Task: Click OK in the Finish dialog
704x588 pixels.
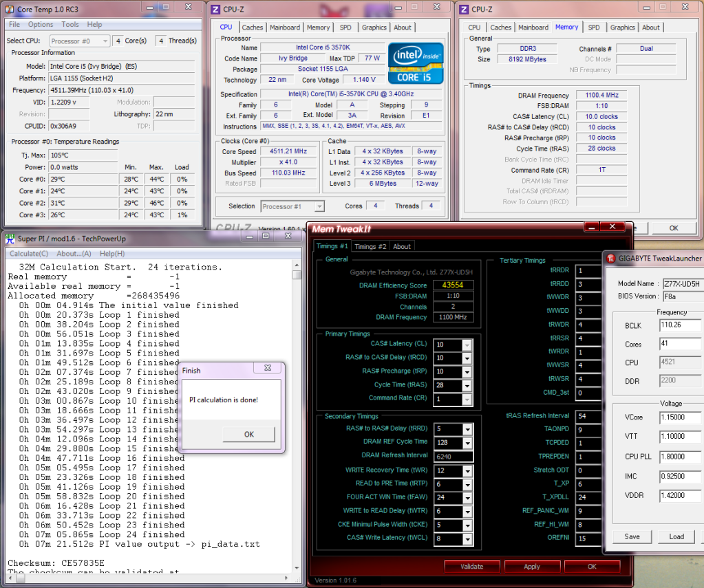Action: click(x=248, y=434)
